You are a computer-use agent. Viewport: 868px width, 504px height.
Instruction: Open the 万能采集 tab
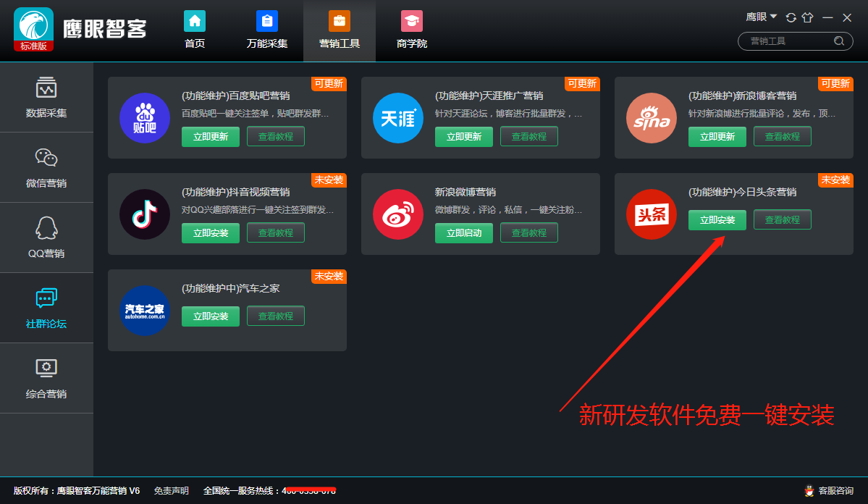tap(266, 30)
